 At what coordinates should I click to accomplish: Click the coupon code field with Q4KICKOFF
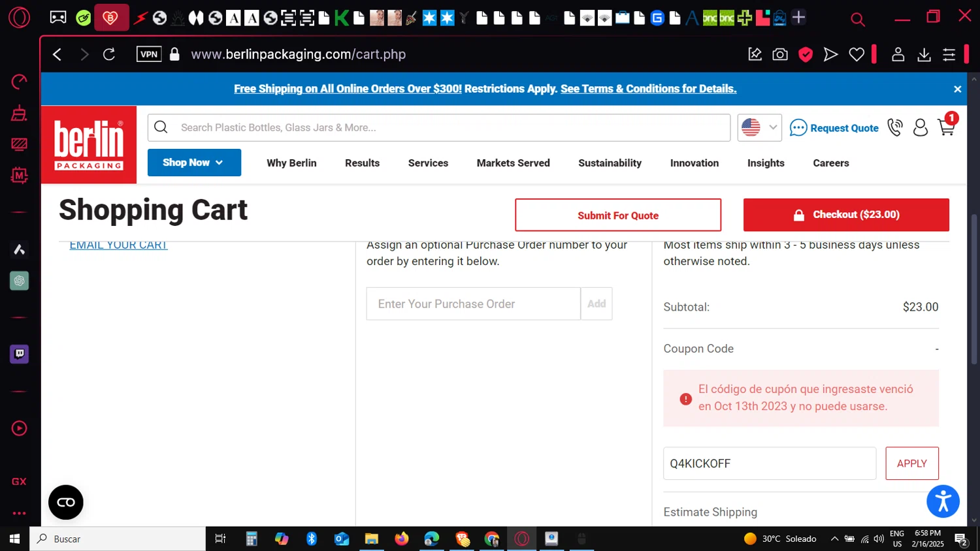pyautogui.click(x=770, y=464)
